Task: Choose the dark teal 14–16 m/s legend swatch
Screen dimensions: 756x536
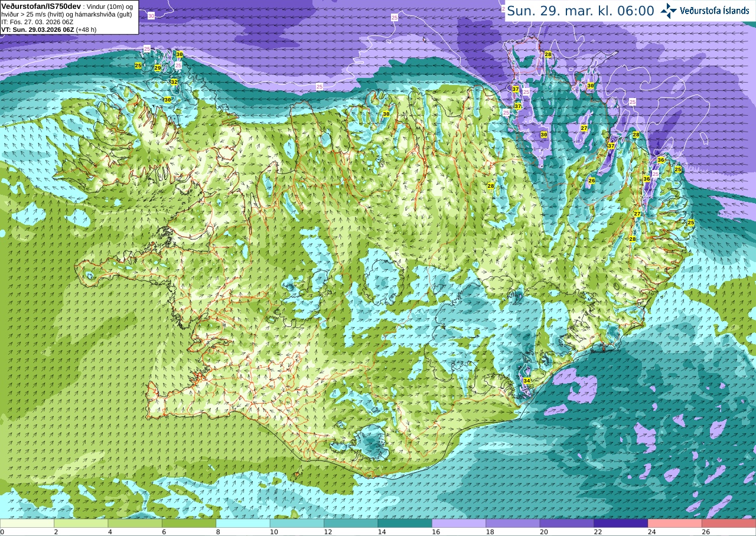Action: (405, 523)
